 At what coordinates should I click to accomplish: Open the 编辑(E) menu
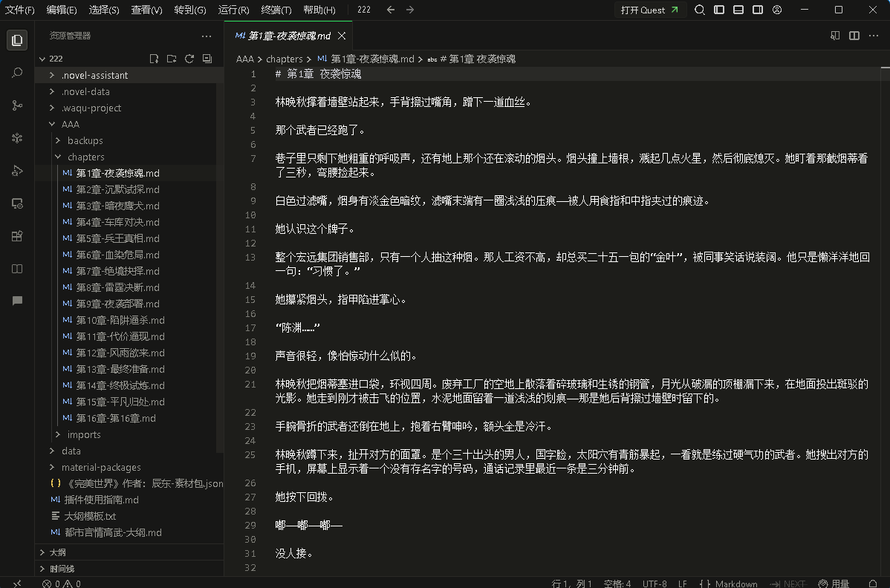pyautogui.click(x=62, y=10)
